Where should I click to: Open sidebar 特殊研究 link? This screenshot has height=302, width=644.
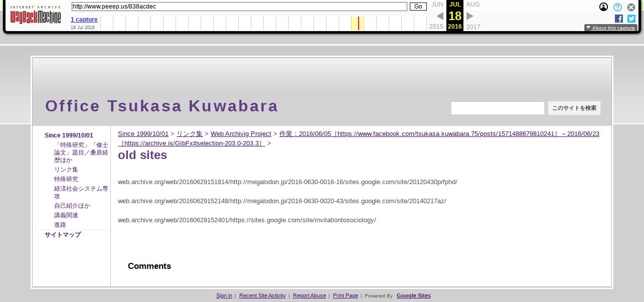tap(66, 179)
